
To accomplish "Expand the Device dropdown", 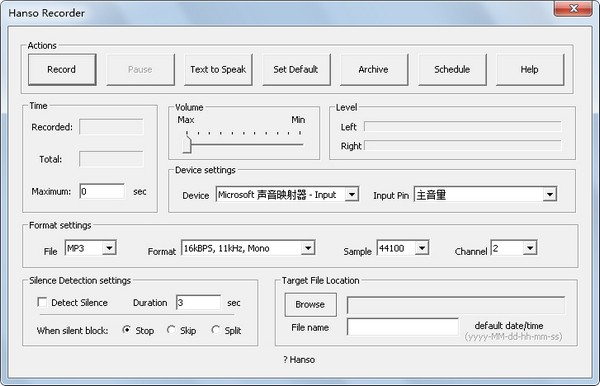I will point(351,194).
